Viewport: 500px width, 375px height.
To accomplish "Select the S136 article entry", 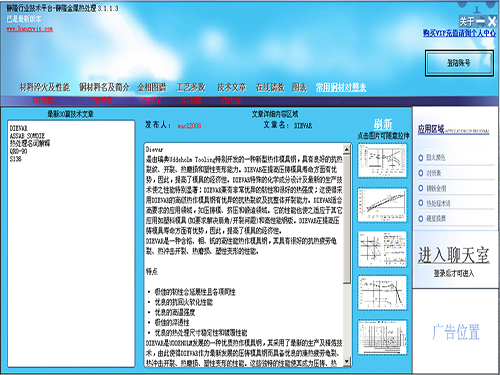I will point(15,159).
